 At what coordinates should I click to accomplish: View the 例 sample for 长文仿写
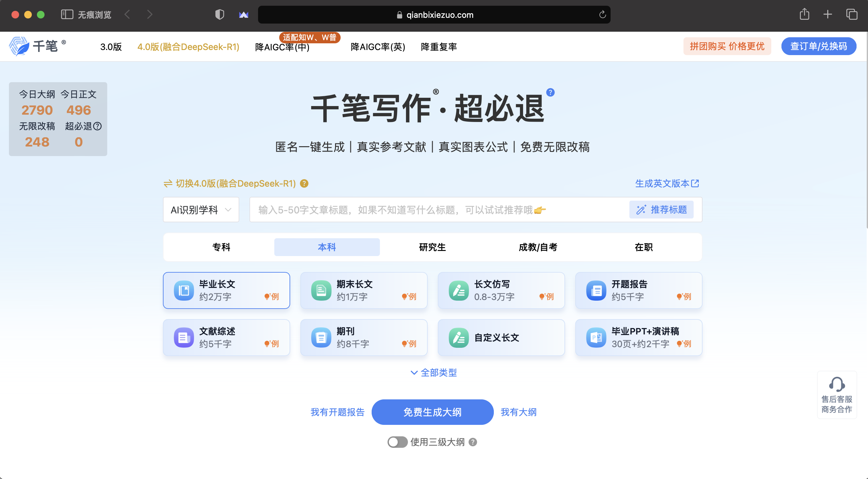pyautogui.click(x=547, y=297)
